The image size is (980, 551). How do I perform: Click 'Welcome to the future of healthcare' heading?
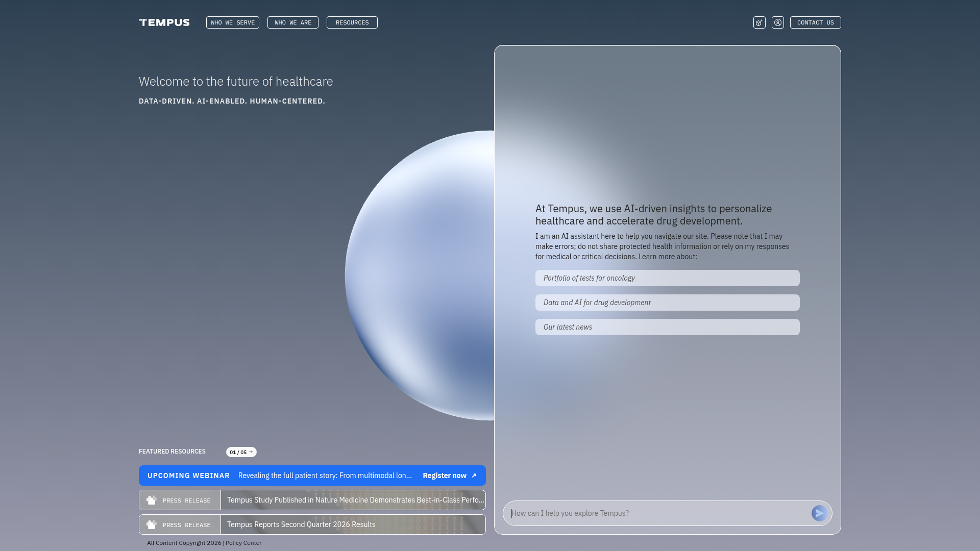tap(236, 82)
